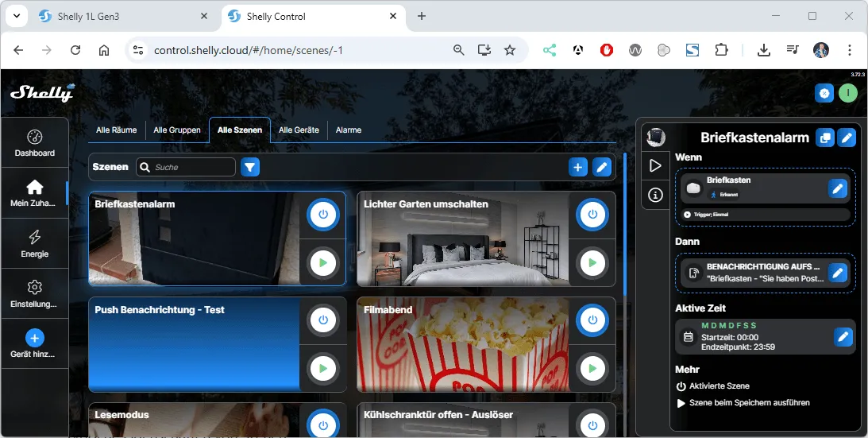Open the filter for scenes
The height and width of the screenshot is (438, 868).
tap(250, 167)
